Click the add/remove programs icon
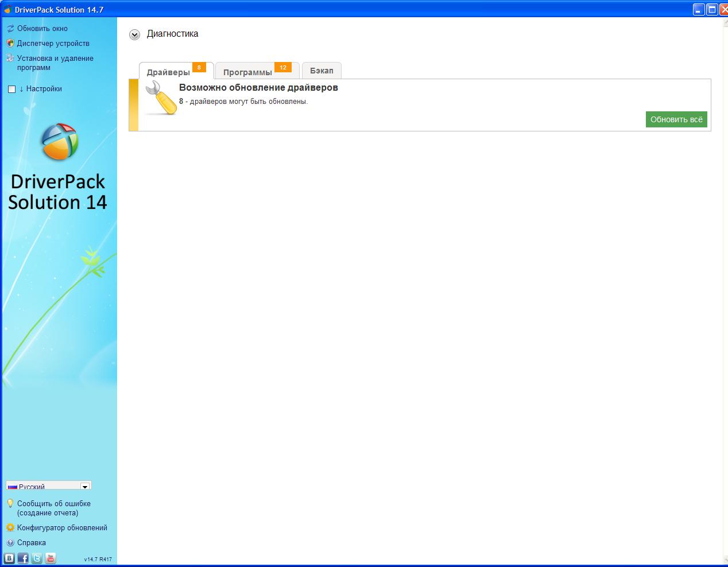The width and height of the screenshot is (728, 567). click(x=10, y=58)
